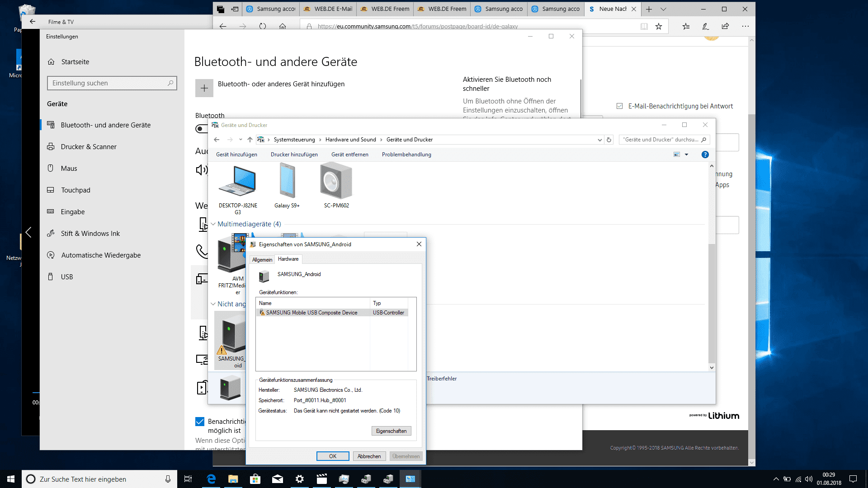
Task: Open Edge home page button
Action: pyautogui.click(x=283, y=26)
